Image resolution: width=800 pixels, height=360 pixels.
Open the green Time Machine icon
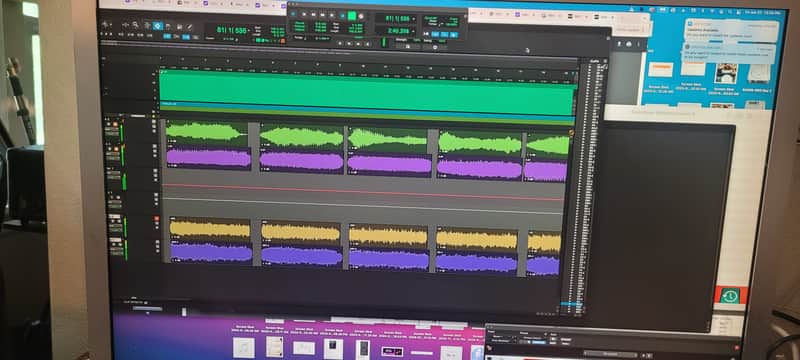pos(731,295)
